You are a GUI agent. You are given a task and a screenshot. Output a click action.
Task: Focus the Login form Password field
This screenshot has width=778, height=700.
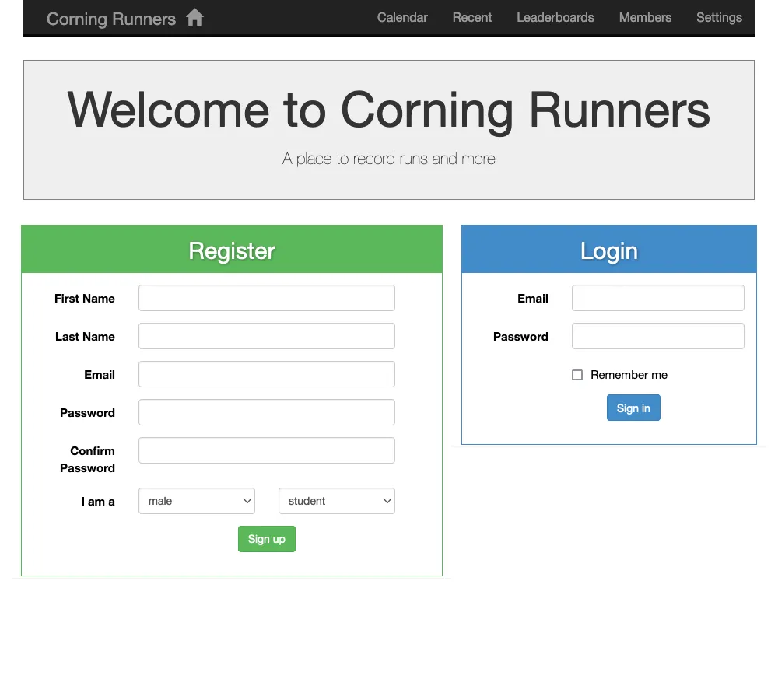pyautogui.click(x=657, y=336)
